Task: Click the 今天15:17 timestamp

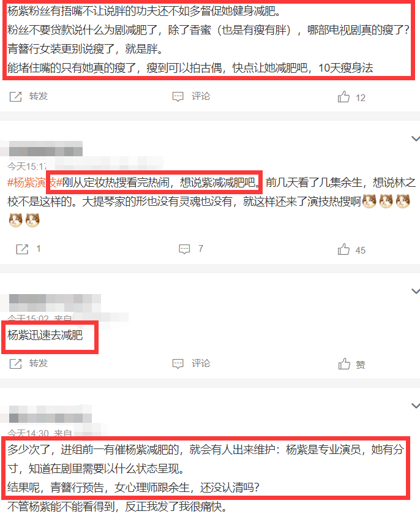Action: (26, 166)
